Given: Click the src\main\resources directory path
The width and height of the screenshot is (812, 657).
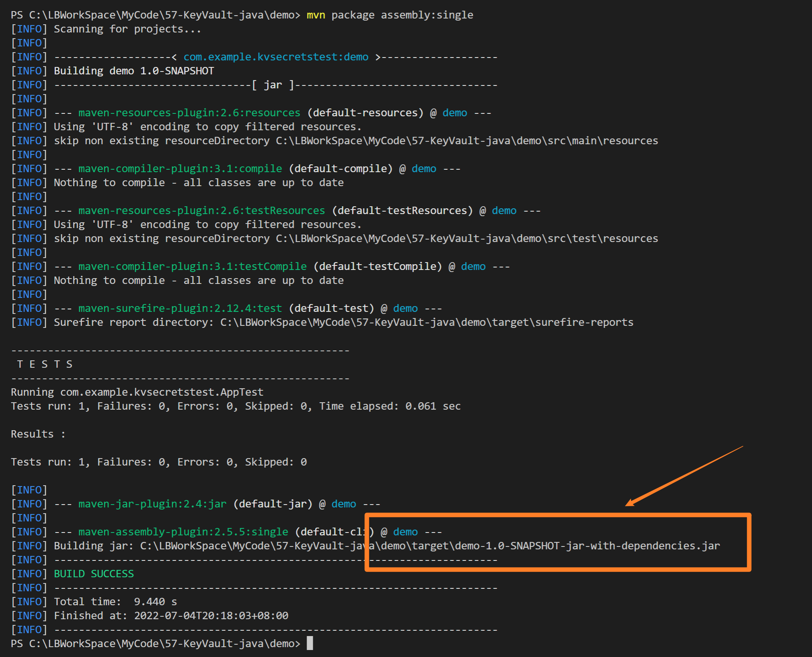Looking at the screenshot, I should click(x=467, y=141).
